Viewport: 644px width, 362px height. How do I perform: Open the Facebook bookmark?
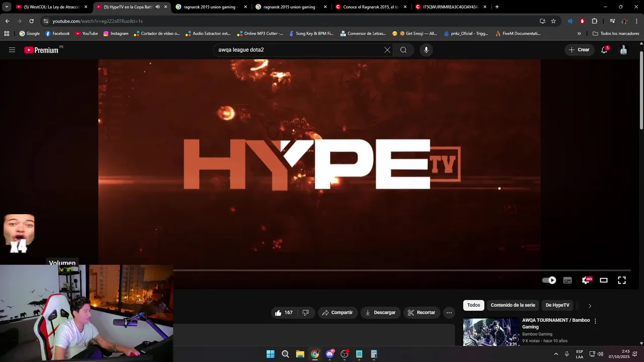pyautogui.click(x=57, y=34)
